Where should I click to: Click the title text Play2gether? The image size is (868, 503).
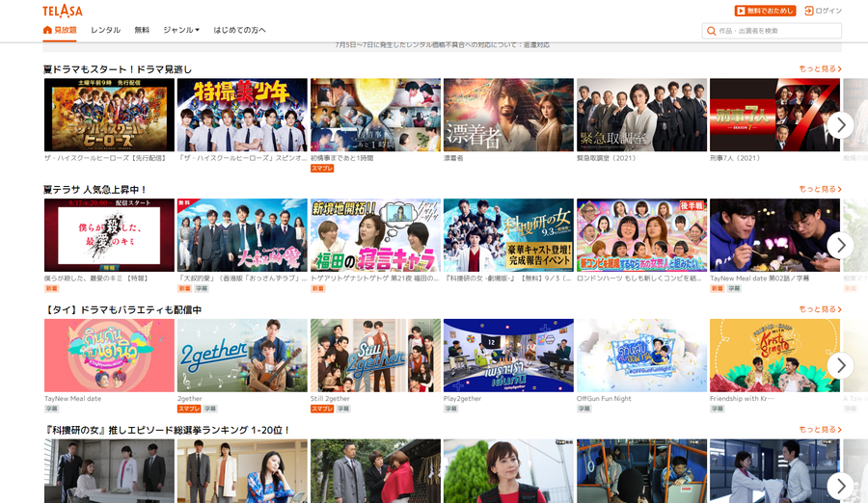[x=462, y=398]
